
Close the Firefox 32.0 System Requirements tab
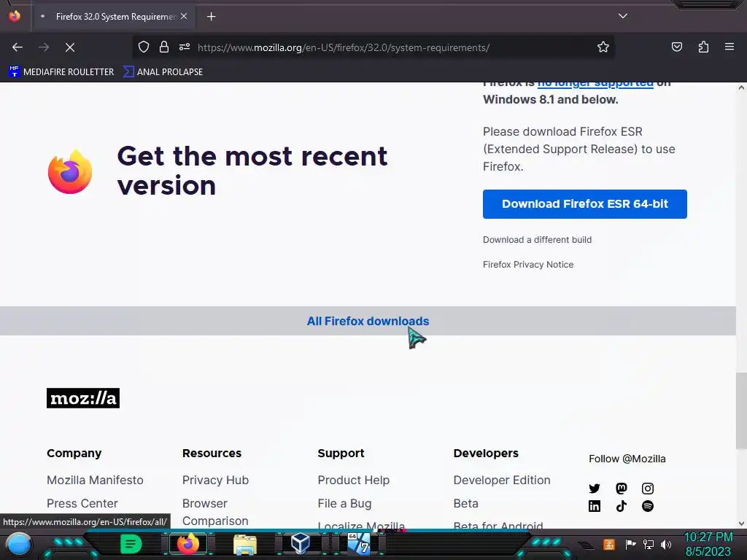(x=184, y=16)
